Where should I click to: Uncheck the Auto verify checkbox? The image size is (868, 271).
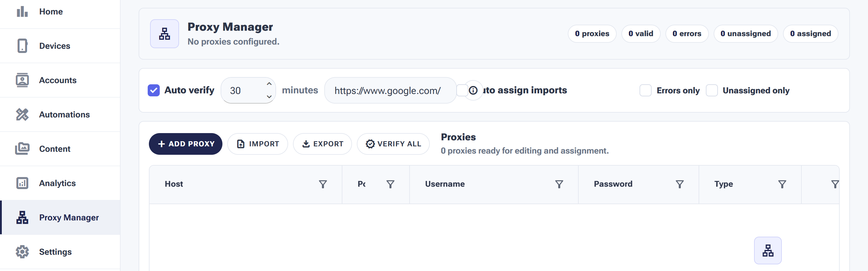click(x=154, y=90)
